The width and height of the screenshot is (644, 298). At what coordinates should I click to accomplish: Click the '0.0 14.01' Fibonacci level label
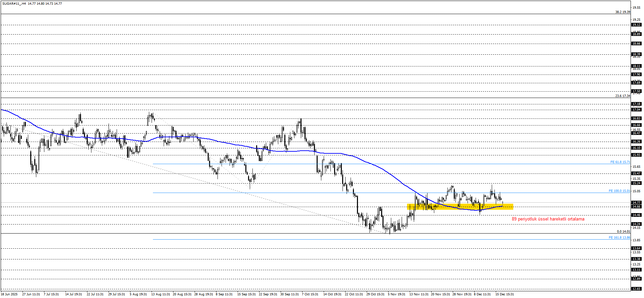point(623,232)
